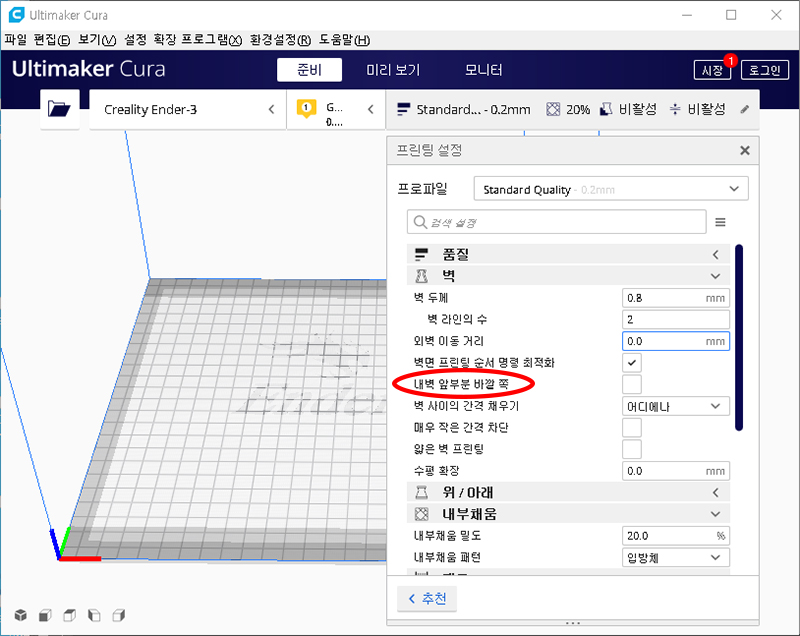800x636 pixels.
Task: Click the 시장 marketplace button
Action: pyautogui.click(x=712, y=70)
